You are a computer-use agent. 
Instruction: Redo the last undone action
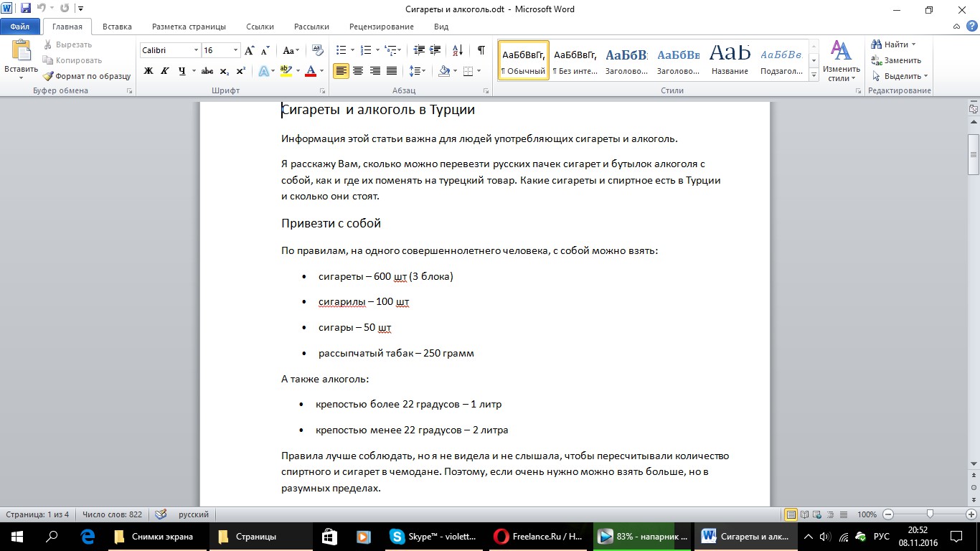(65, 9)
